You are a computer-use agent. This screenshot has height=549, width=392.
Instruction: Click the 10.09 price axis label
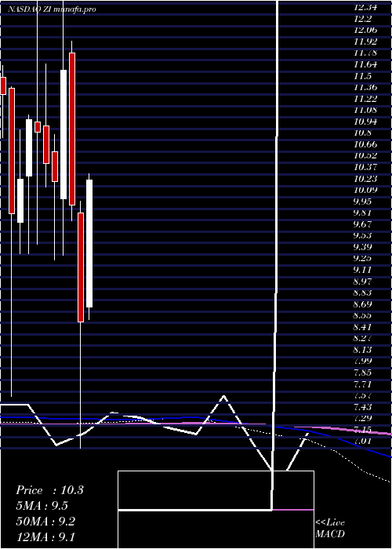click(365, 190)
